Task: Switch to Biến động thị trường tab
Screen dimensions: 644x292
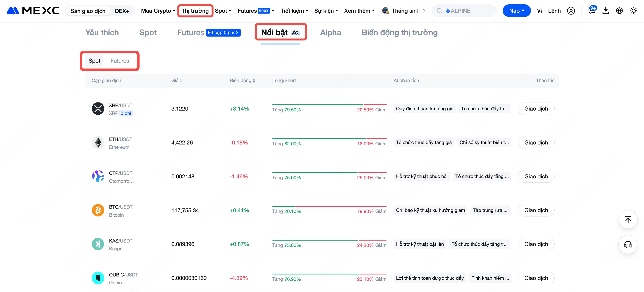Action: [x=399, y=33]
